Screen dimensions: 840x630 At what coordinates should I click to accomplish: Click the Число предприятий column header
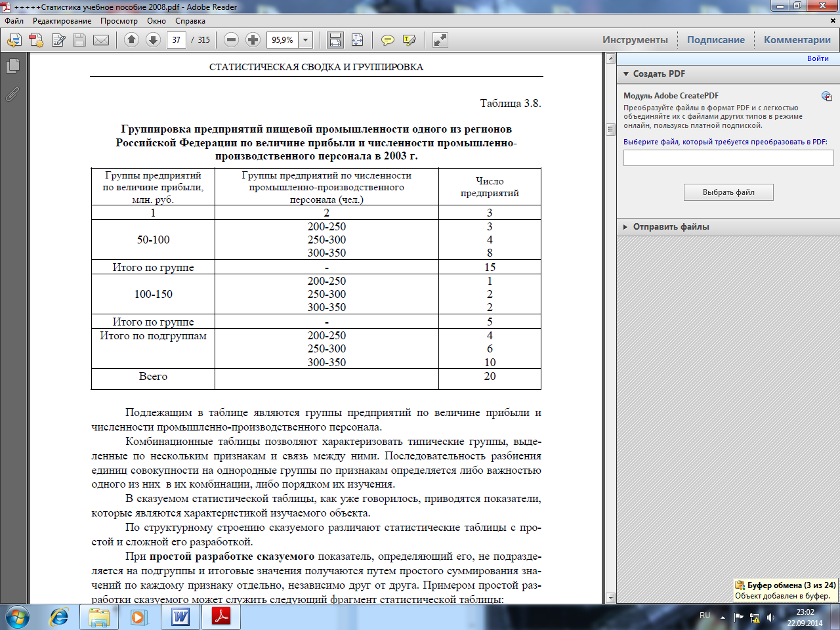(x=490, y=187)
